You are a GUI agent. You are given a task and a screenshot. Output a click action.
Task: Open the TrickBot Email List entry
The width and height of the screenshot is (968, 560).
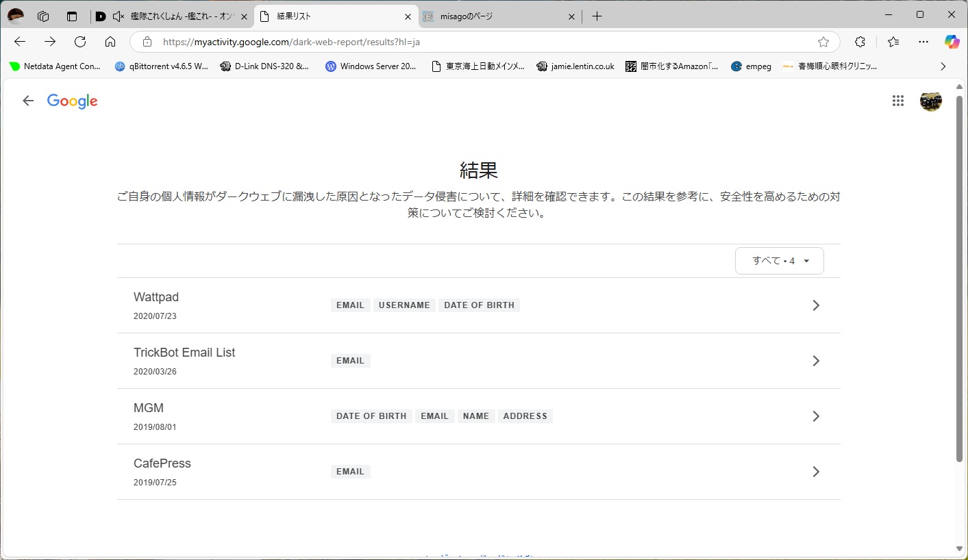point(184,353)
